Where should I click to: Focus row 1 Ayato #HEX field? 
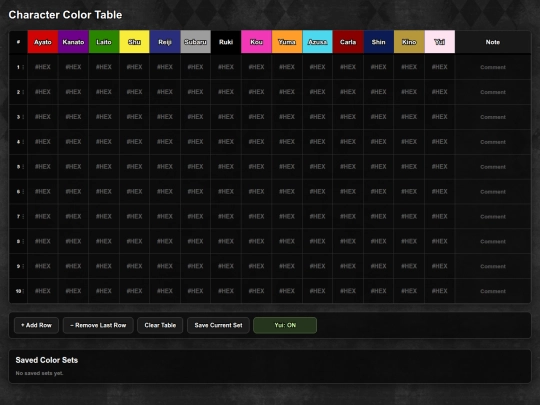(x=43, y=67)
